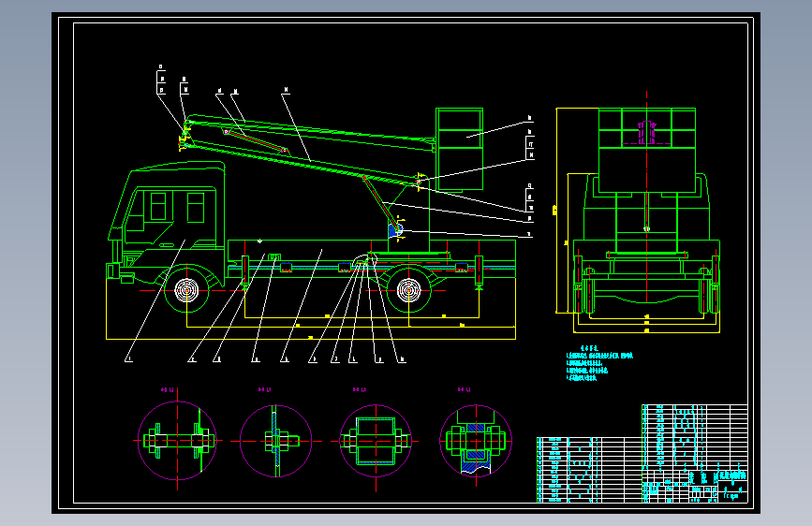
Task: Pick the lift cylinder under the lower boom
Action: pos(382,203)
